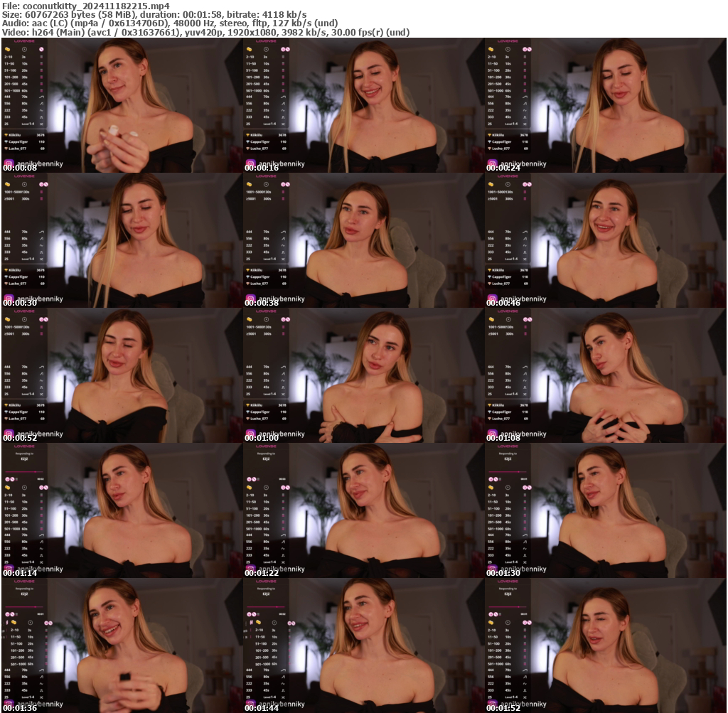Select the rising curve icon on 444 row
Screen dimensions: 728x713
pos(41,97)
